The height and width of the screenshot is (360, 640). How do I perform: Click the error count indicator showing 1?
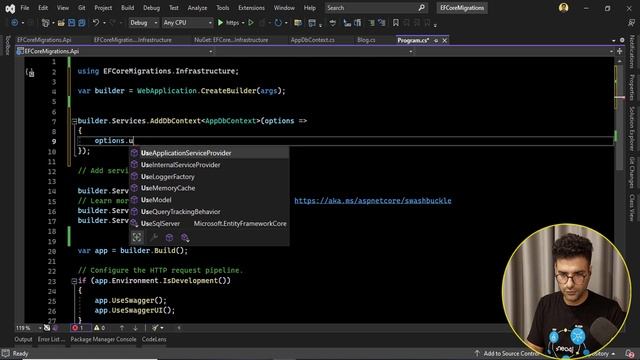click(77, 328)
